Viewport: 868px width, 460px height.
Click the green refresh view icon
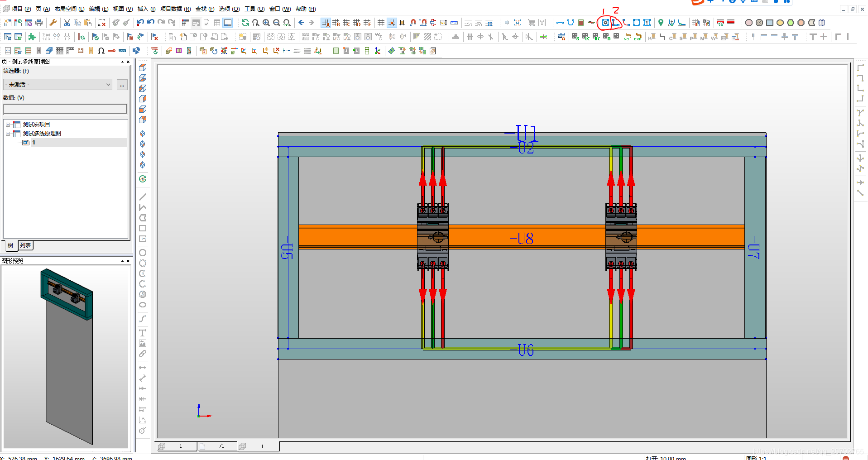tap(245, 23)
